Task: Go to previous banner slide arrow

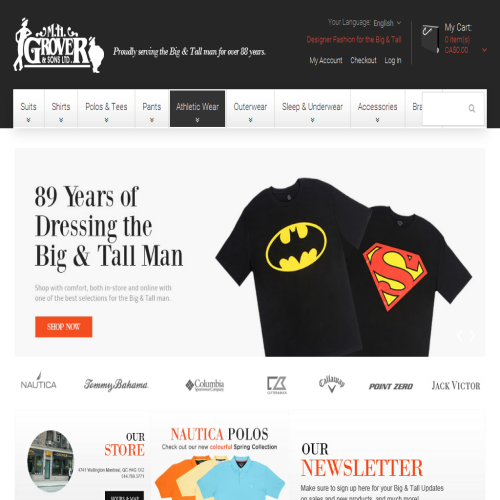Action: 460,335
